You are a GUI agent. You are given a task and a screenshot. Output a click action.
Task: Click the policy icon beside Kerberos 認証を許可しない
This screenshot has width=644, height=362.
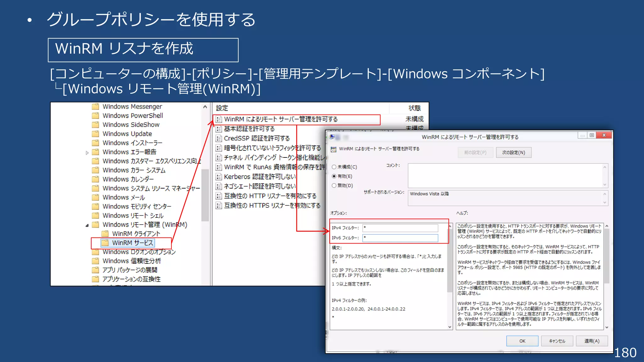pos(219,177)
